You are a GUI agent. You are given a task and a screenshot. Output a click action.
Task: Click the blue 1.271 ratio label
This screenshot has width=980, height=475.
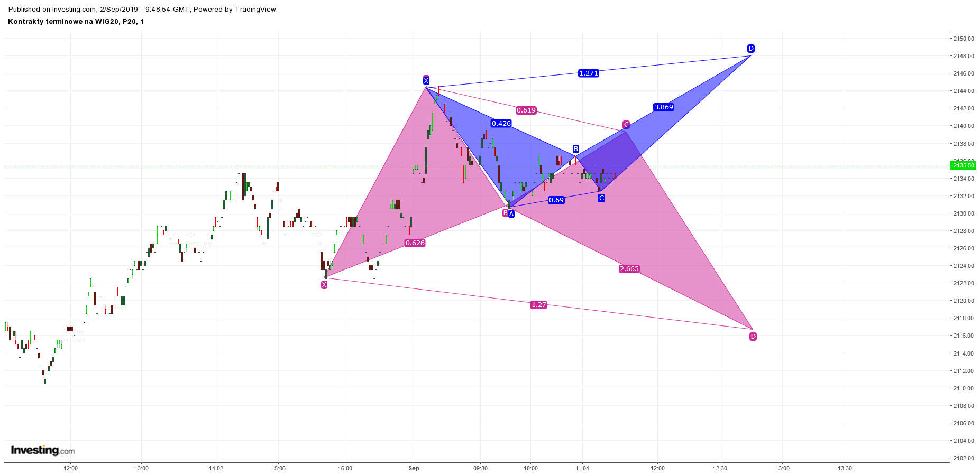point(589,73)
